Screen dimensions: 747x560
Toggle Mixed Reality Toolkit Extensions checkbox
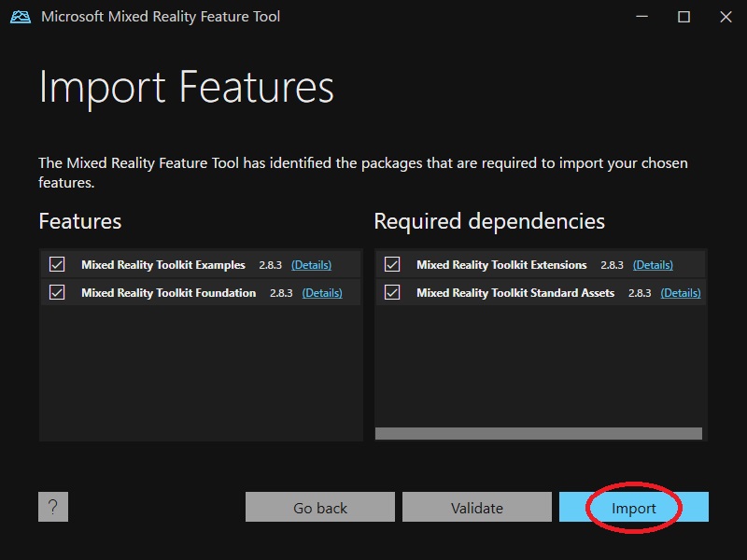(392, 264)
